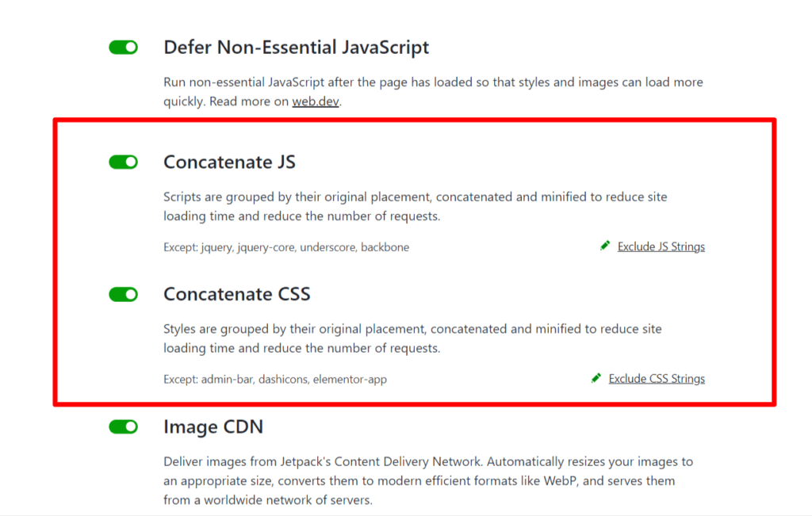Screen dimensions: 812x516
Task: Click the Concatenate CSS heading
Action: 238,294
